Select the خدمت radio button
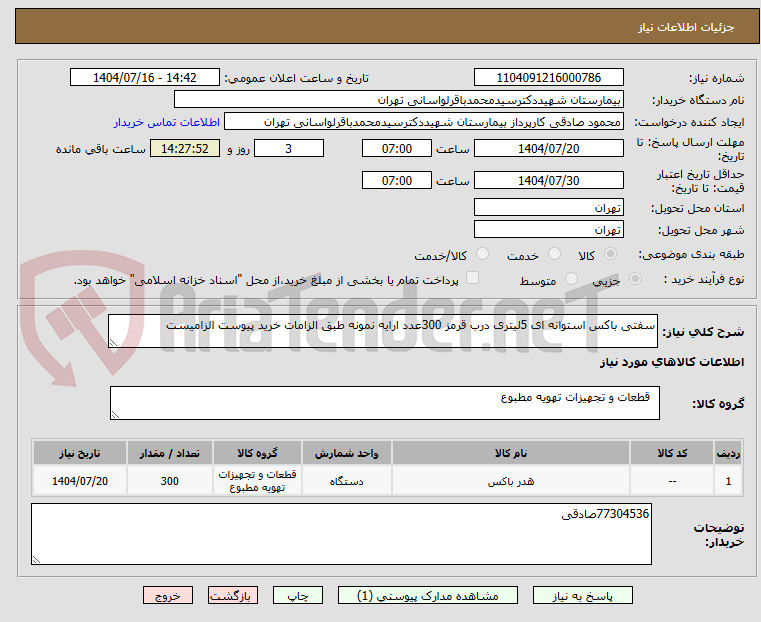The width and height of the screenshot is (761, 622). tap(554, 254)
